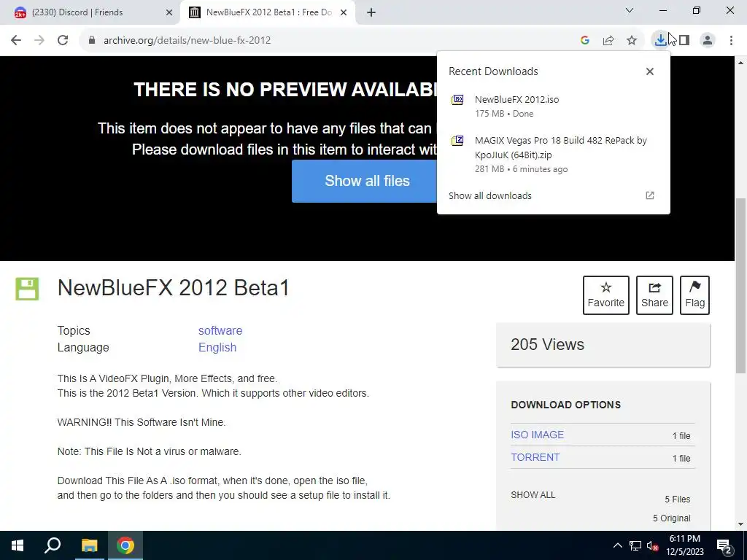Click the ISO file icon in downloads
Screen dimensions: 747x560
click(x=457, y=99)
